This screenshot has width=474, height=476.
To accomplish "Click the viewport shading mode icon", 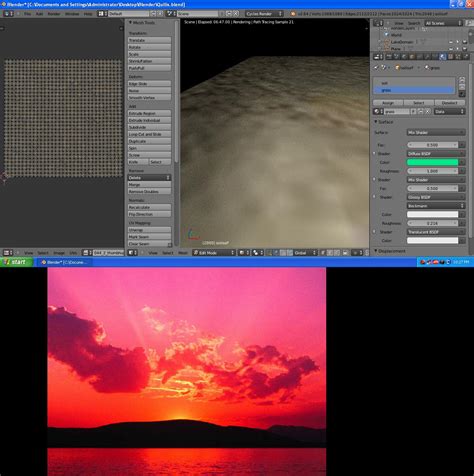I will click(244, 252).
